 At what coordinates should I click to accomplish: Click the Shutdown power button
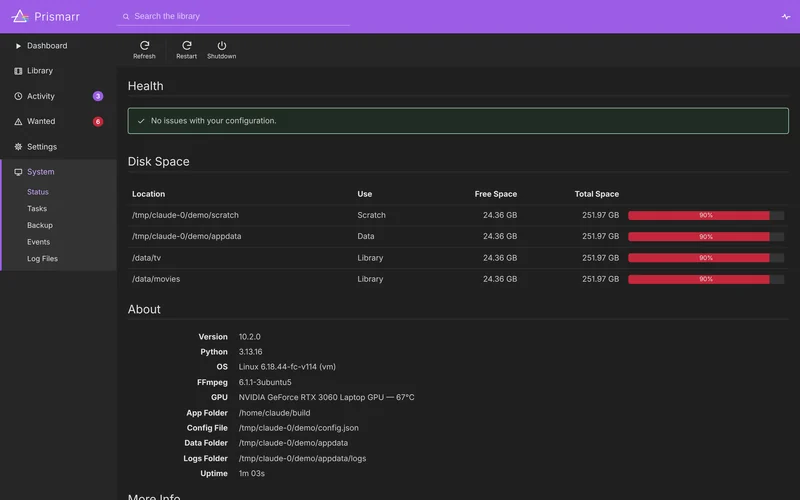pos(221,50)
